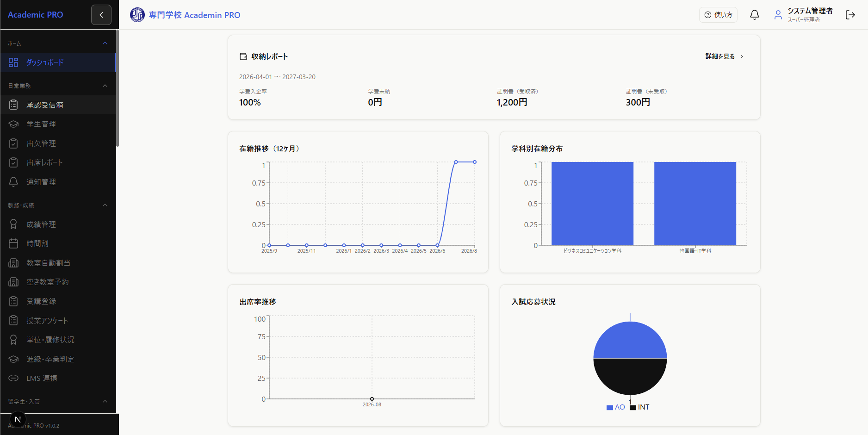Click the 0円 学費未納 value
868x435 pixels.
375,102
